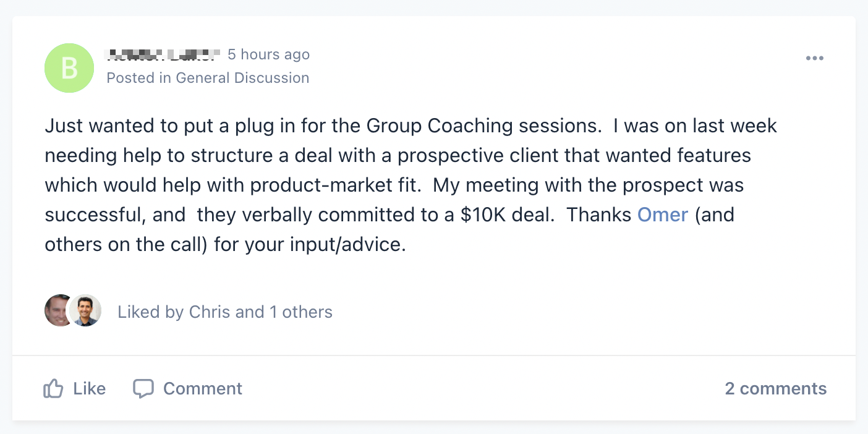868x434 pixels.
Task: Open the three-dot post options menu
Action: click(814, 58)
